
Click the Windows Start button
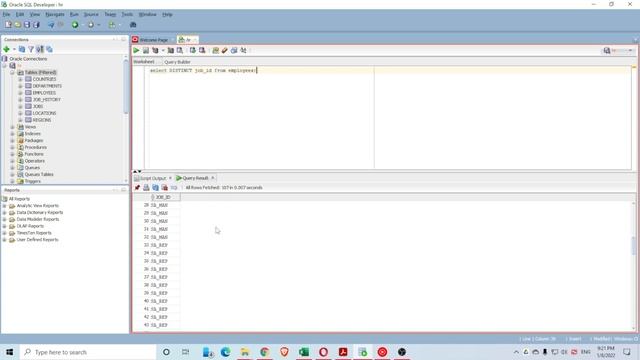(x=9, y=352)
